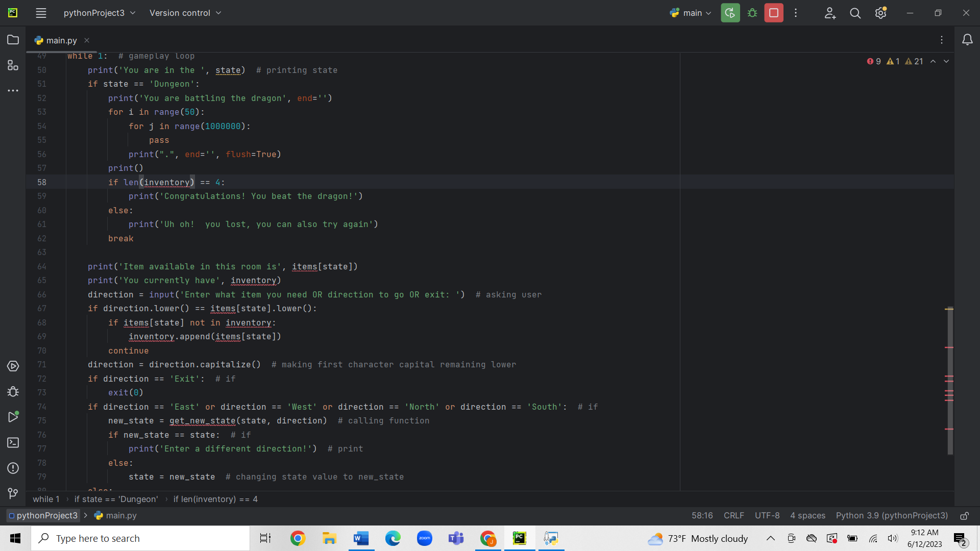
Task: Click the Rerun main button
Action: click(730, 13)
